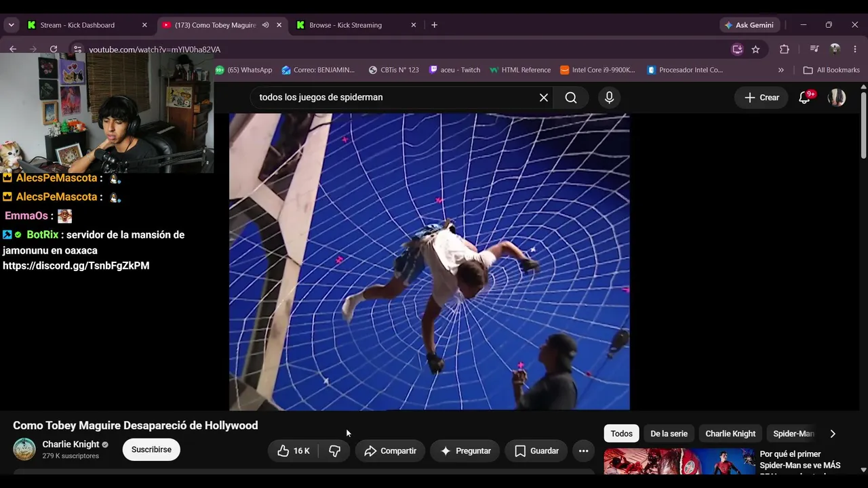Share the video via Compartir
The image size is (868, 488).
[390, 451]
